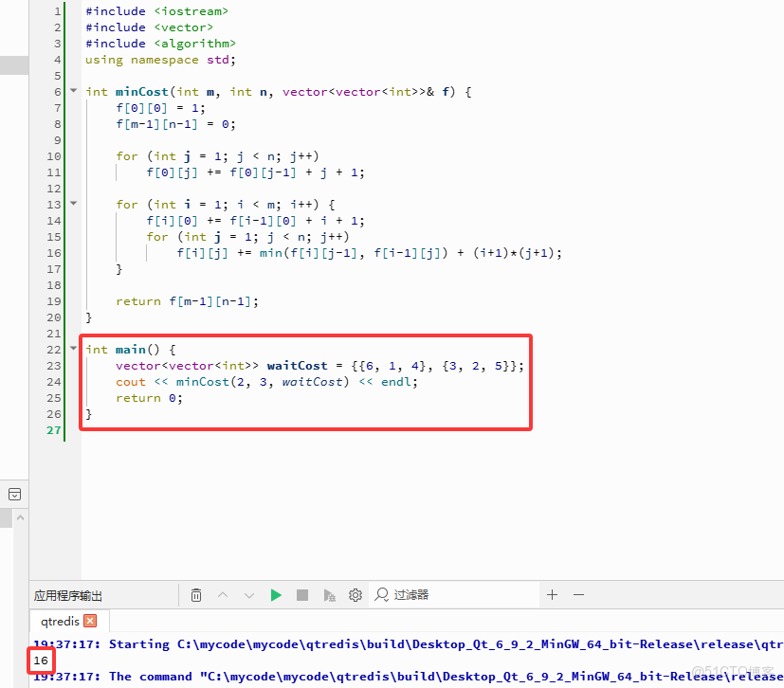Click the min( call on line 16
Screen dimensions: 784x688
point(274,253)
